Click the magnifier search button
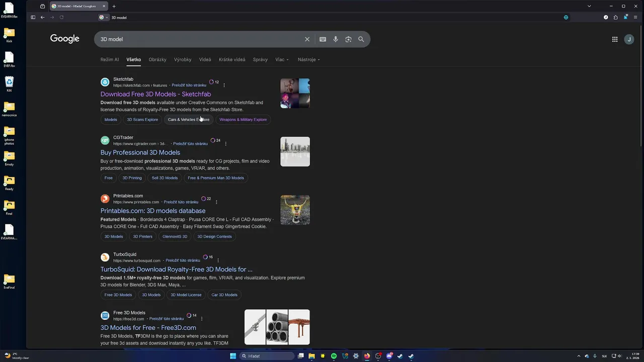The width and height of the screenshot is (644, 362). tap(361, 39)
